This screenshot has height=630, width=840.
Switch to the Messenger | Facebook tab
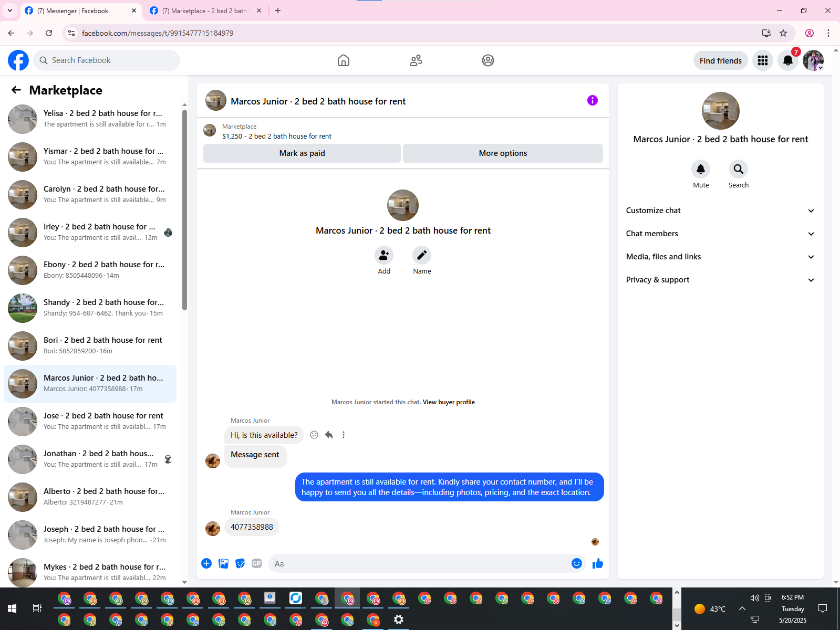coord(81,10)
